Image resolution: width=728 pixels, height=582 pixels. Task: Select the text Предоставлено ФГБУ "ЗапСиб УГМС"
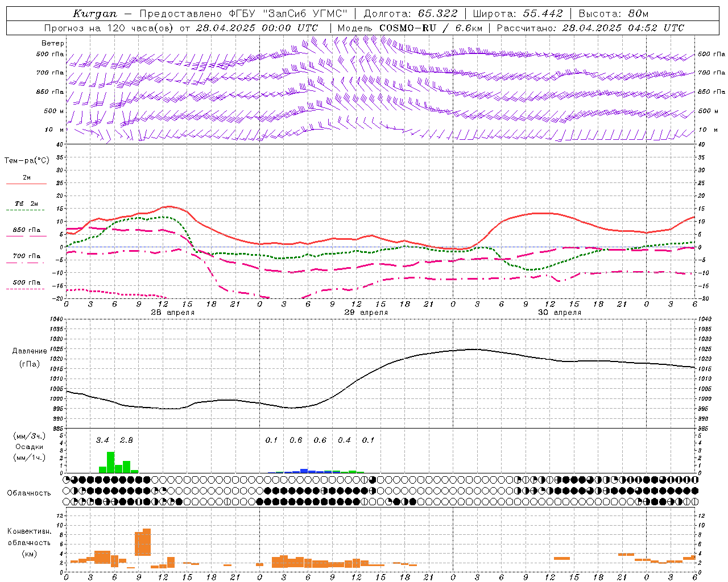point(243,14)
